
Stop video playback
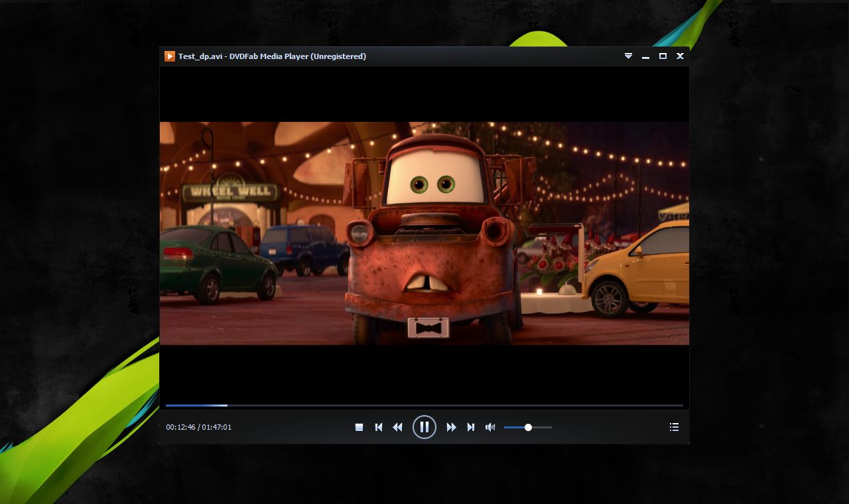click(x=359, y=427)
